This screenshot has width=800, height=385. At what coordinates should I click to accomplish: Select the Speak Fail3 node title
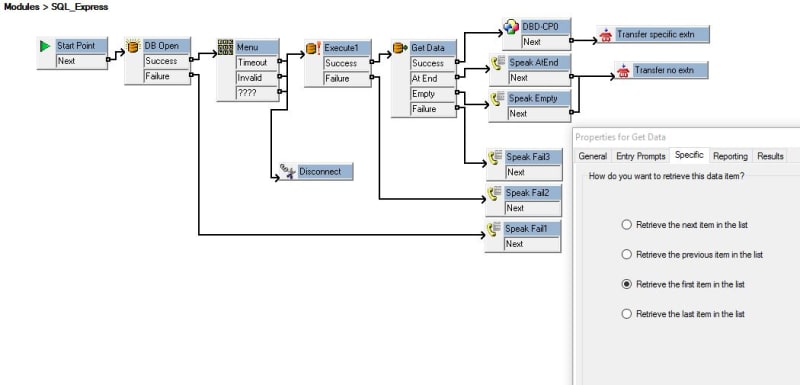[x=533, y=157]
